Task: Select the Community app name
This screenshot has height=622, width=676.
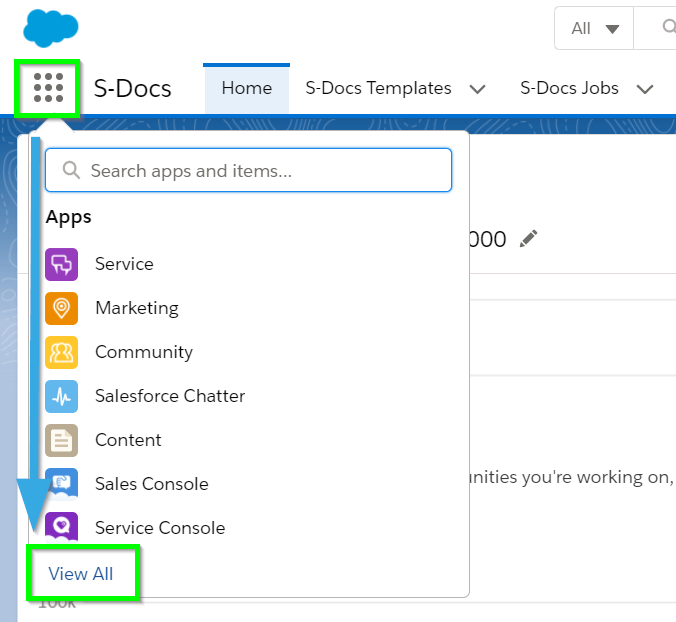Action: [x=144, y=352]
